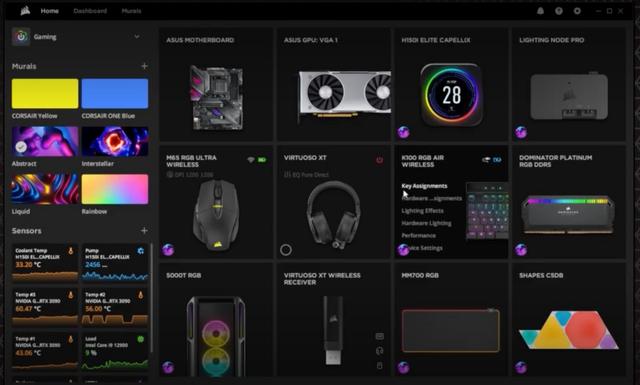Image resolution: width=640 pixels, height=385 pixels.
Task: Select the Interstellar mural thumbnail
Action: pyautogui.click(x=115, y=141)
